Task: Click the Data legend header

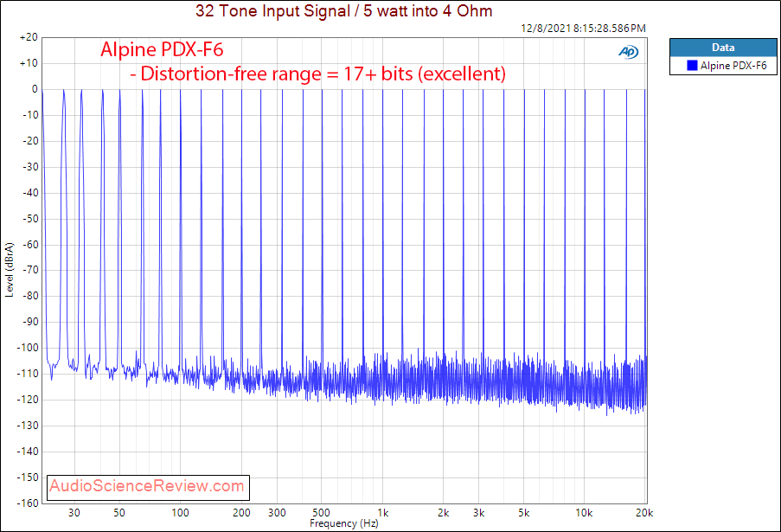Action: point(723,48)
